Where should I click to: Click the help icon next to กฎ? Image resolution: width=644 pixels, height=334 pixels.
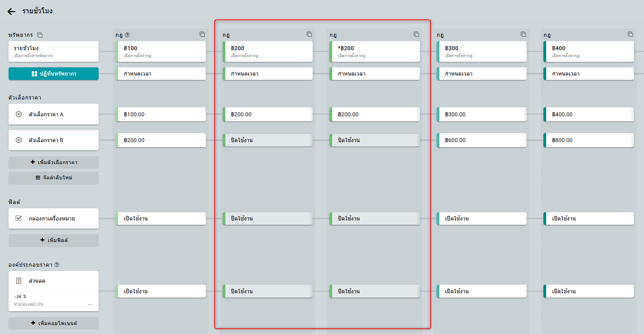tap(127, 35)
